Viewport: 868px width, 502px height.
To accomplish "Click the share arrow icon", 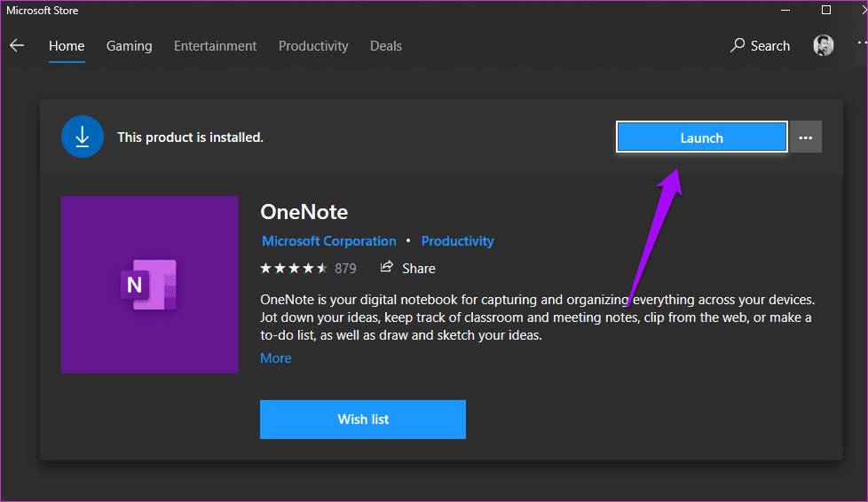I will [x=386, y=267].
